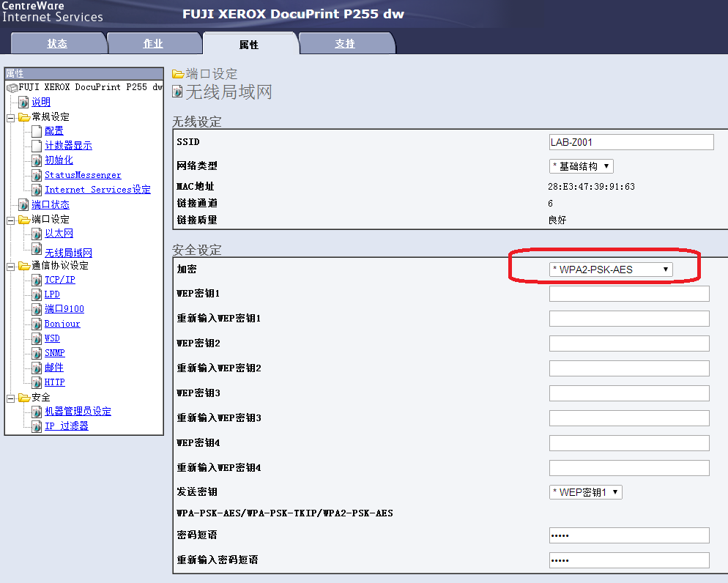728x583 pixels.
Task: Switch to the 作业 tab
Action: [x=153, y=43]
